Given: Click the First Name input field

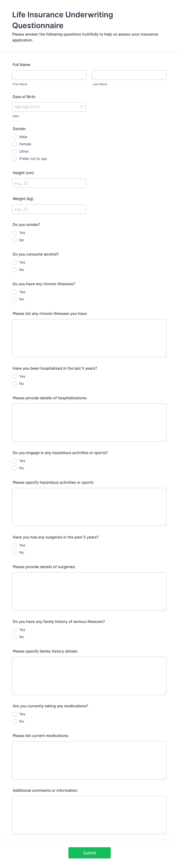Looking at the screenshot, I should pos(49,75).
